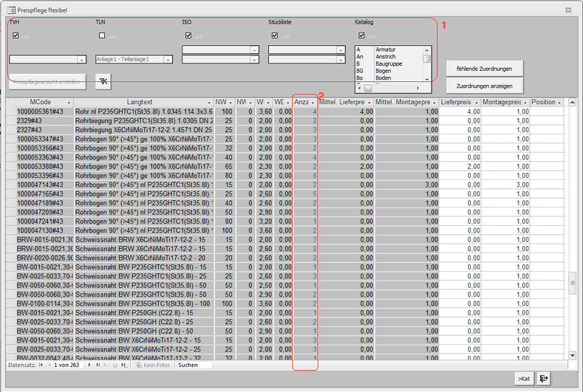
Task: Open the Anlage1 - Teilanlage1 dropdown
Action: (x=168, y=59)
